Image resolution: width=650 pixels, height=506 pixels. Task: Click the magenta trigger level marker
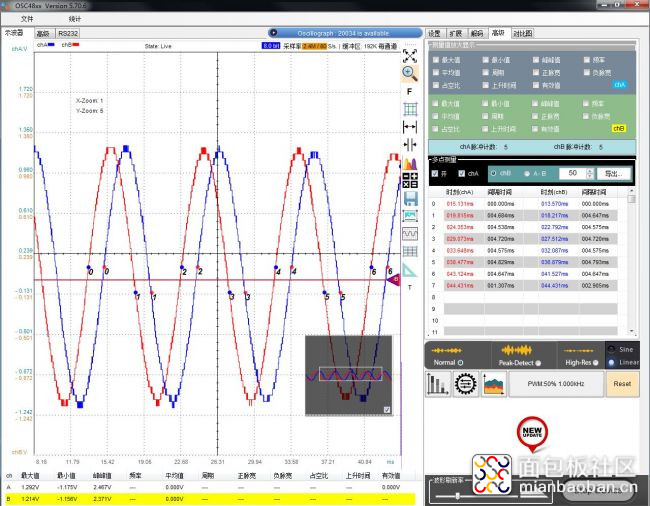(x=394, y=280)
